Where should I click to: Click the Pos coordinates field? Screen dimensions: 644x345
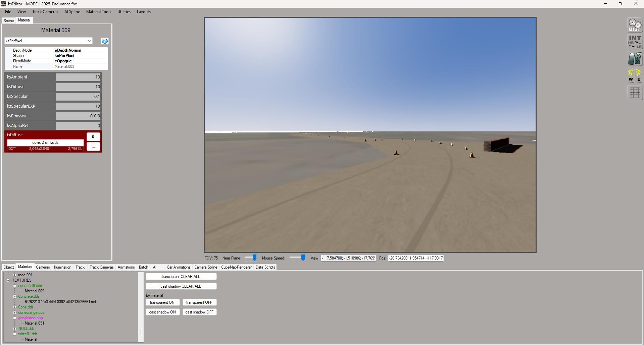point(416,258)
